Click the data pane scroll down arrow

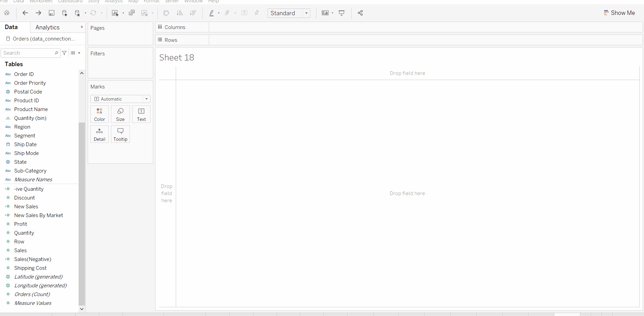(82, 309)
